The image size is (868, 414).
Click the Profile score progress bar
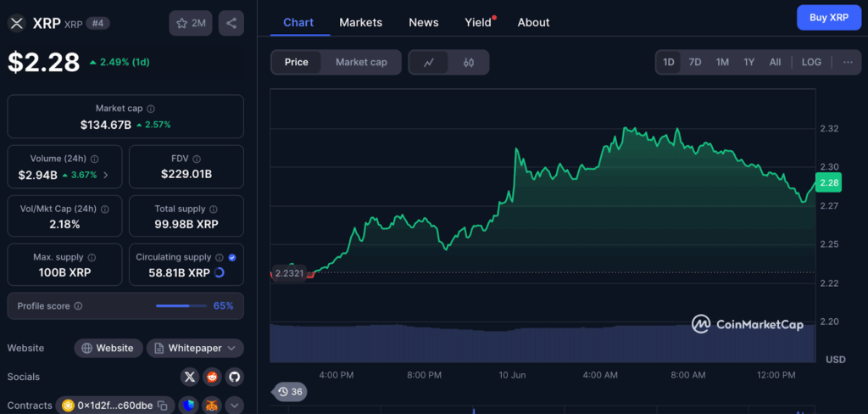[x=181, y=305]
